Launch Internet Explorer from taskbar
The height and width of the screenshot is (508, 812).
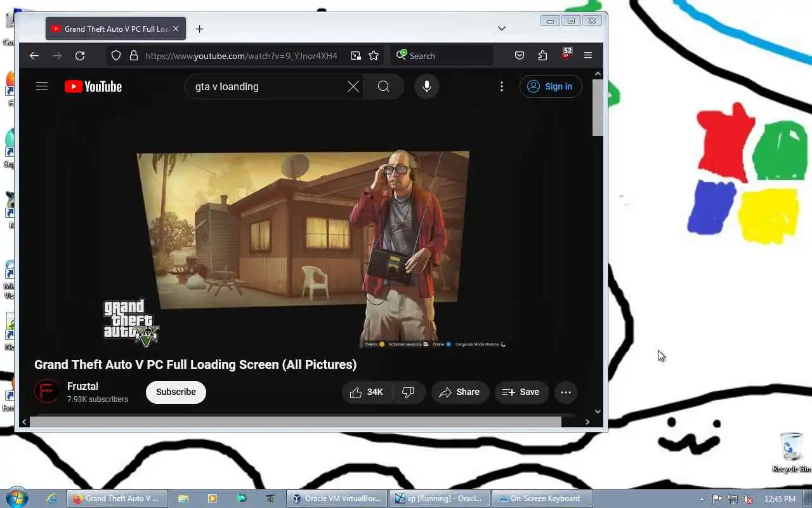(51, 498)
